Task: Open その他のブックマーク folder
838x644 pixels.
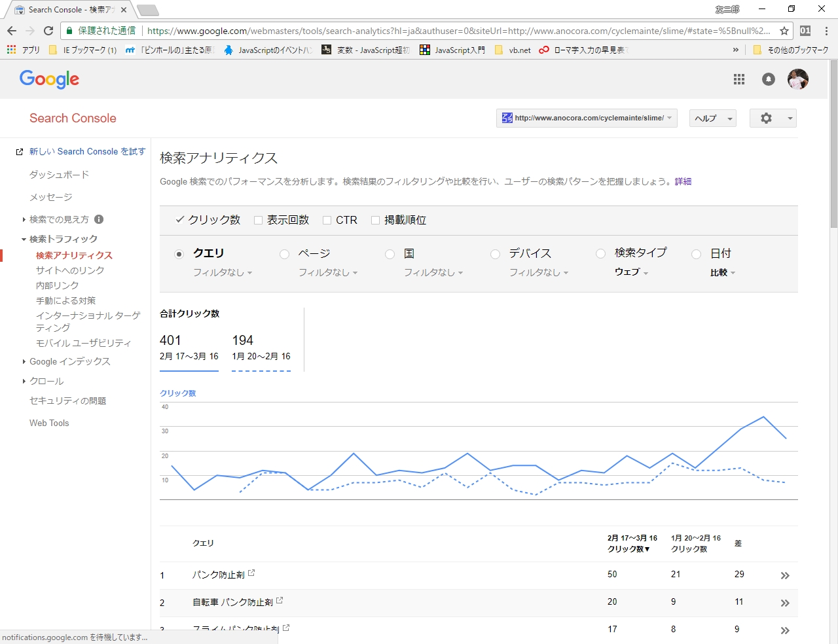Action: 791,50
